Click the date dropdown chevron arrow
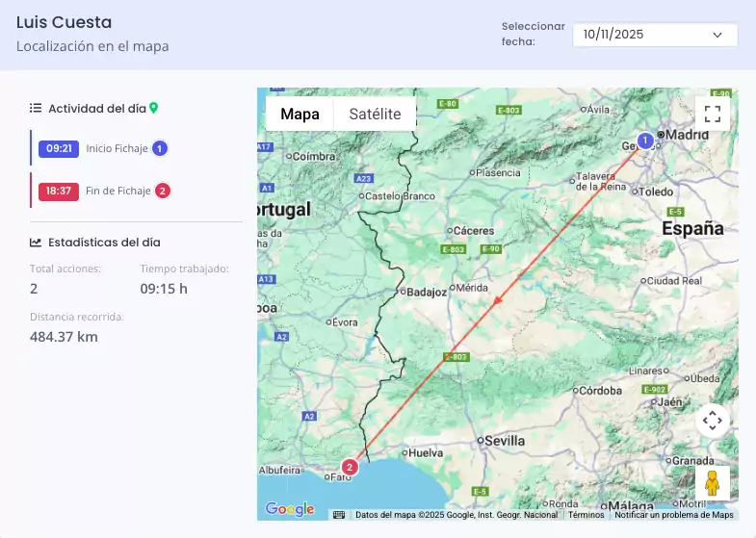Image resolution: width=756 pixels, height=538 pixels. tap(717, 35)
